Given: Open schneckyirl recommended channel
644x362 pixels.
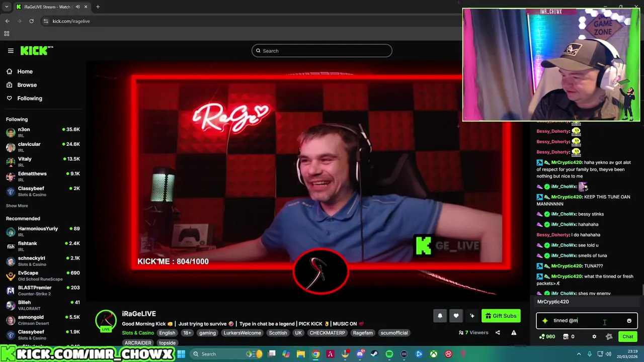Looking at the screenshot, I should pyautogui.click(x=43, y=261).
